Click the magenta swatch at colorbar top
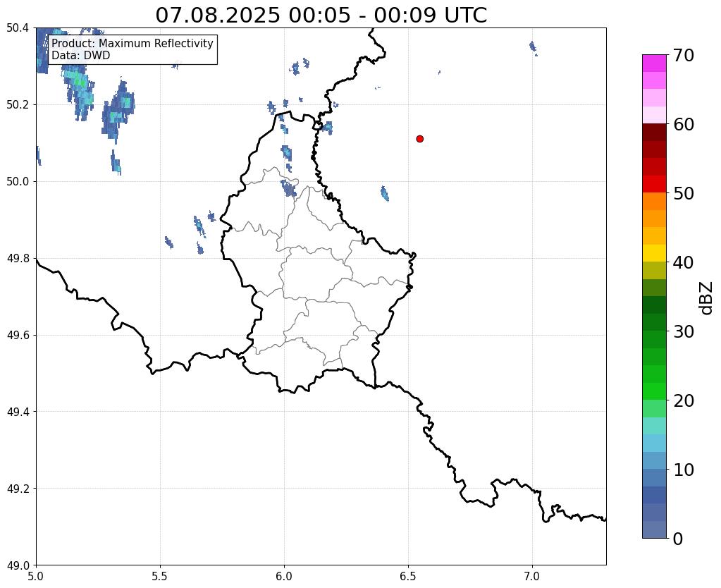721x588 pixels. [x=654, y=63]
